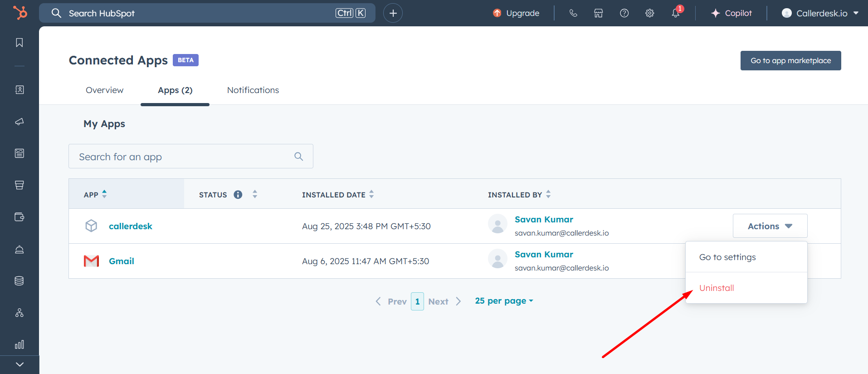Viewport: 868px width, 374px height.
Task: Click callerdesk install date Aug 25, 2025
Action: (366, 226)
